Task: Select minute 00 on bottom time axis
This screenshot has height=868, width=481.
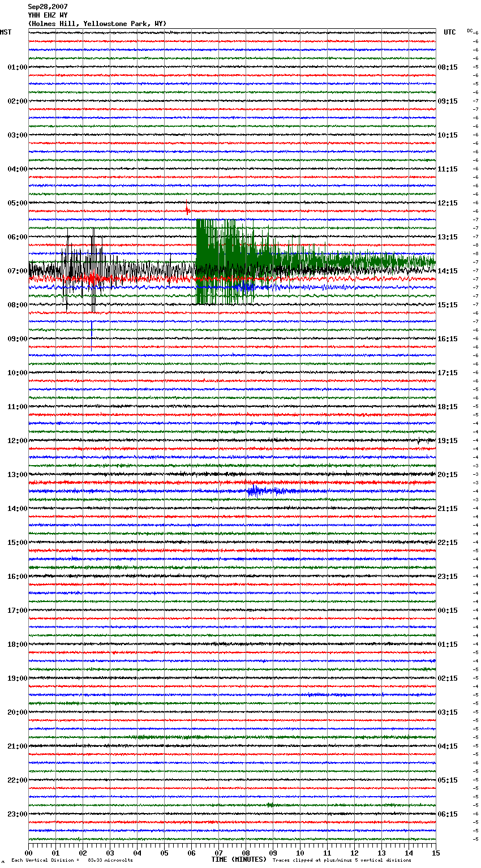Action: pos(29,852)
